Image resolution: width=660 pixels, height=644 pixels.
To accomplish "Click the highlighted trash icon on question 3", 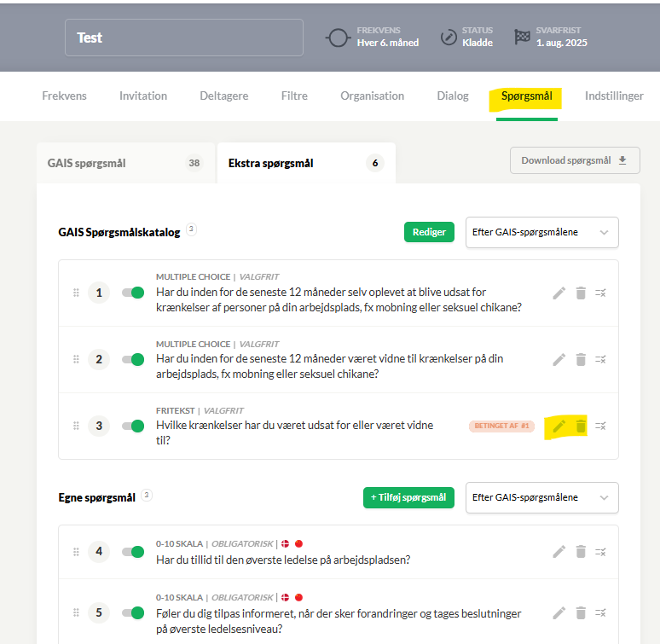I will [581, 426].
